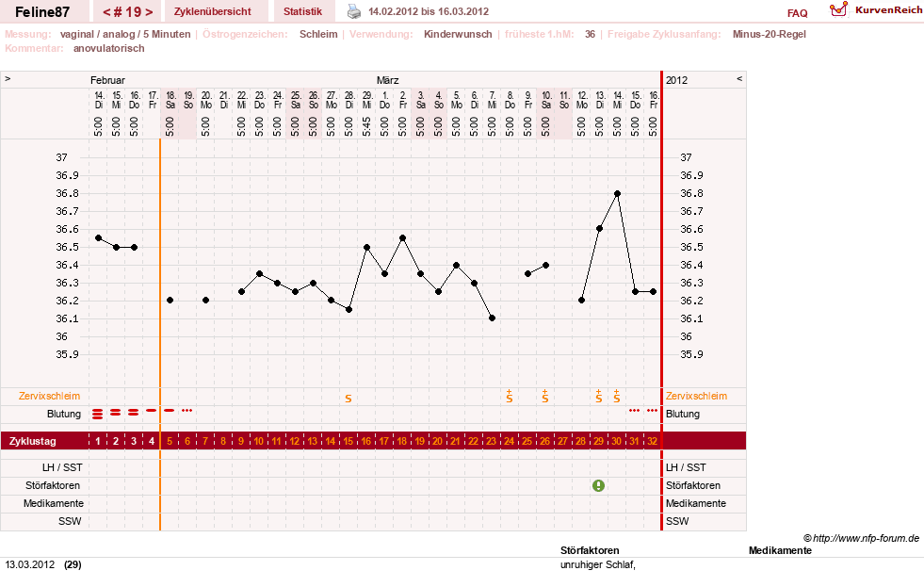The image size is (924, 587).
Task: Click the date range 14.02.2012 bis 16.03.2012
Action: [429, 11]
